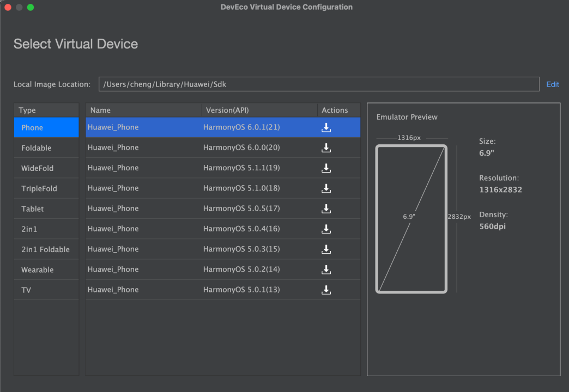
Task: Download HarmonyOS 5.1.1(19) image
Action: click(326, 168)
